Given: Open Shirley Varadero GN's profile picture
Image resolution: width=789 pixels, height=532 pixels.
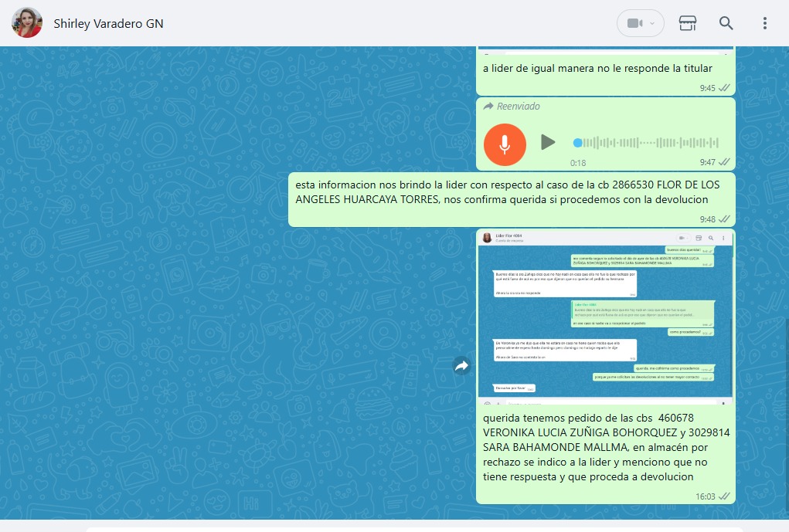Looking at the screenshot, I should pos(27,23).
